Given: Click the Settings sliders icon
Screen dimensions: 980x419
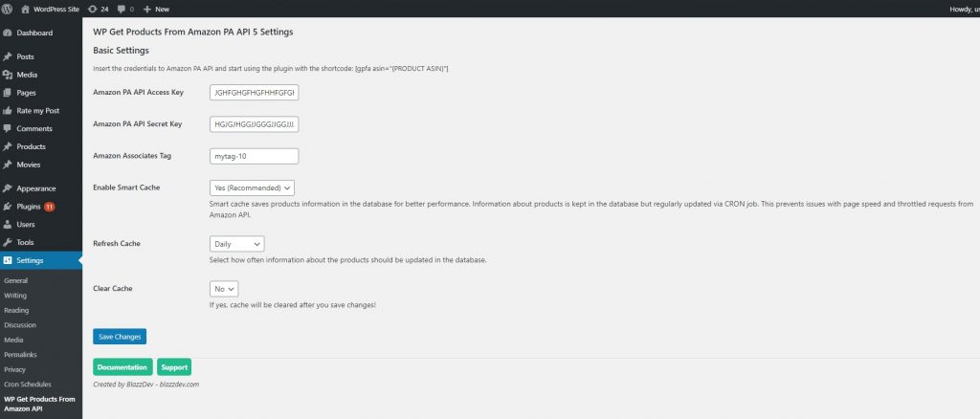Looking at the screenshot, I should tap(8, 260).
